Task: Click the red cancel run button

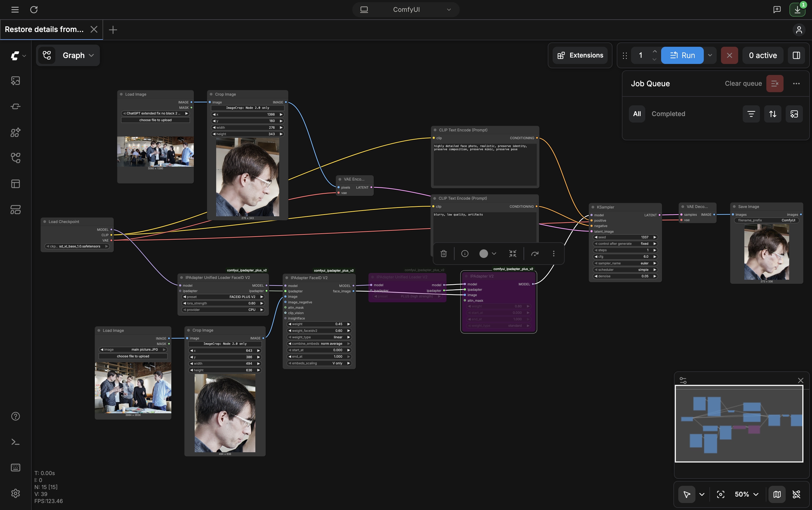Action: coord(729,55)
